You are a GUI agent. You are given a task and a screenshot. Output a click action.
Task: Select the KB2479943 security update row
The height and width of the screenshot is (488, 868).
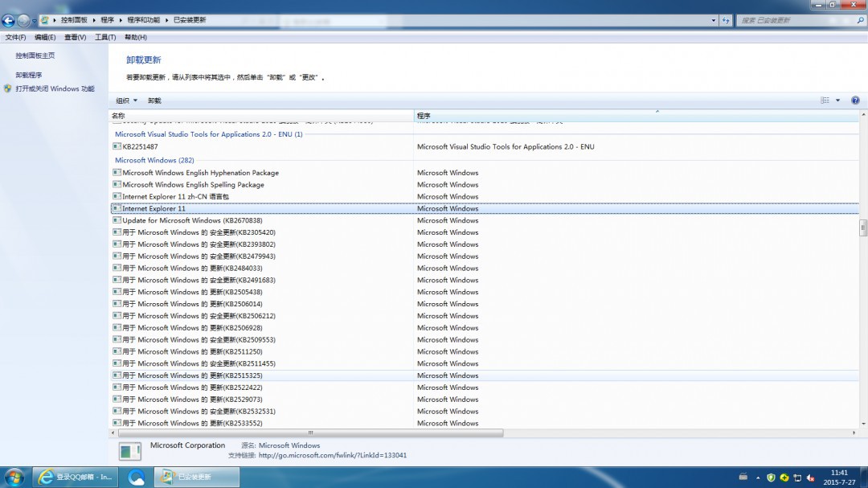coord(485,256)
